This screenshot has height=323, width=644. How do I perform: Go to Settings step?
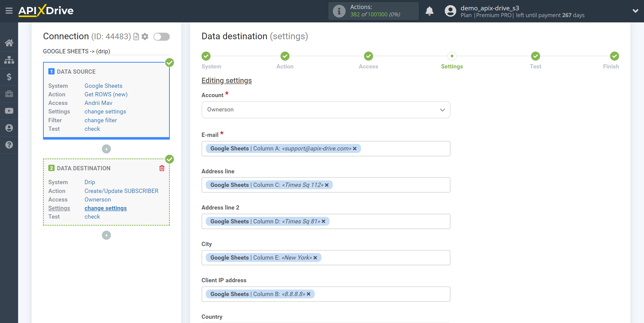coord(452,56)
